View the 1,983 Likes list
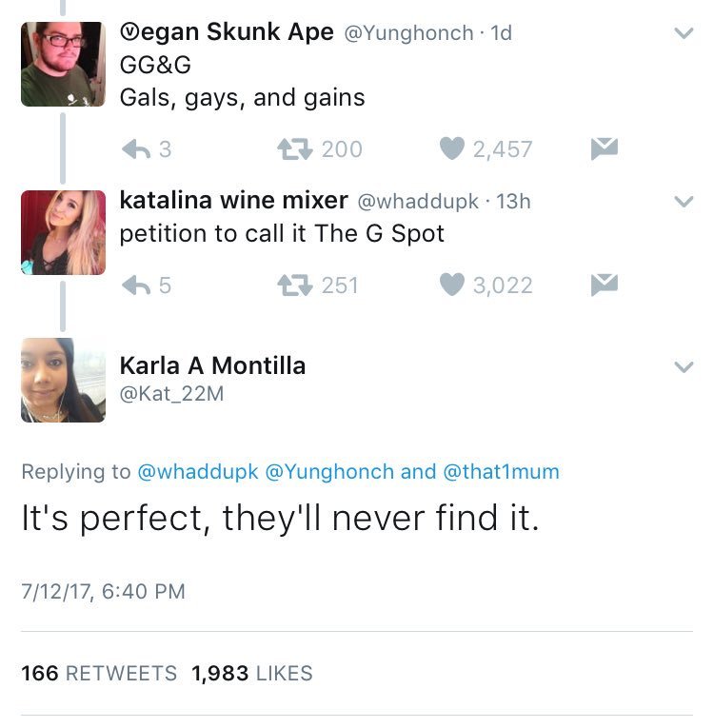714x728 pixels. pos(251,673)
